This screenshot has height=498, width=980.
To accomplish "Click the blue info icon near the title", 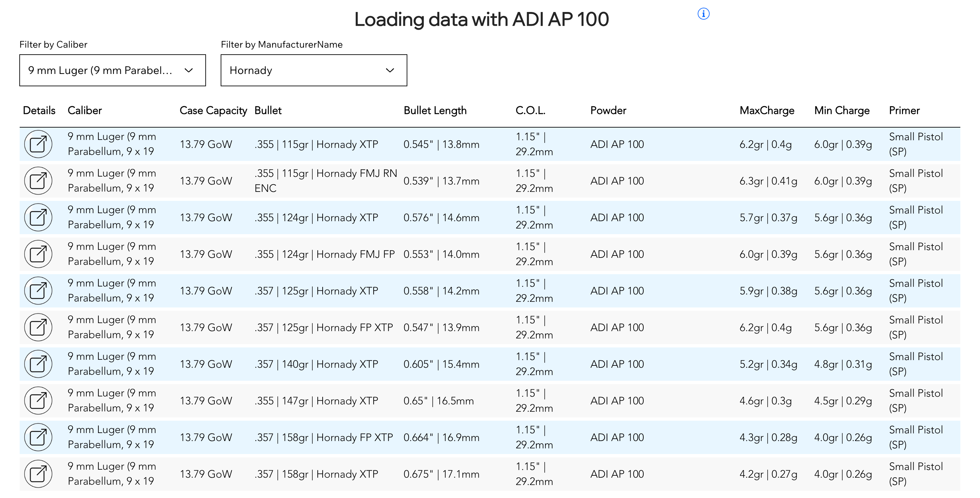I will pos(703,14).
